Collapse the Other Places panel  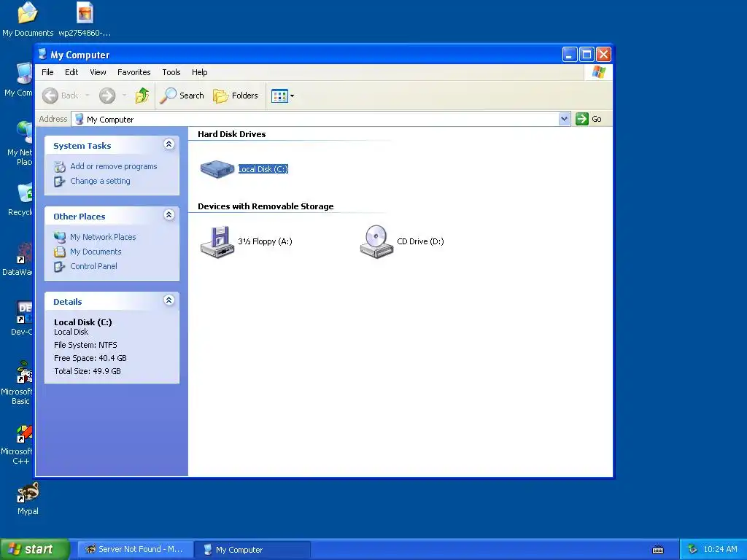click(169, 215)
